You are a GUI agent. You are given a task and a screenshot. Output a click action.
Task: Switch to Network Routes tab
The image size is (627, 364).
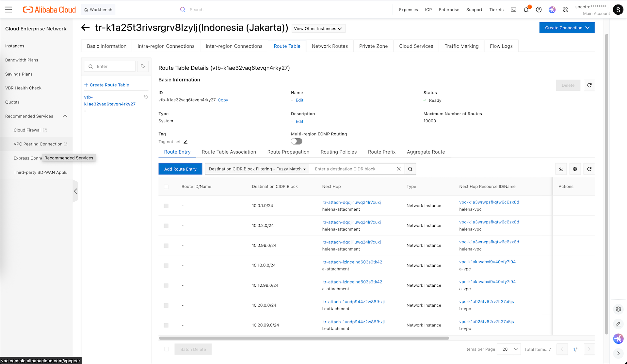[x=330, y=46]
